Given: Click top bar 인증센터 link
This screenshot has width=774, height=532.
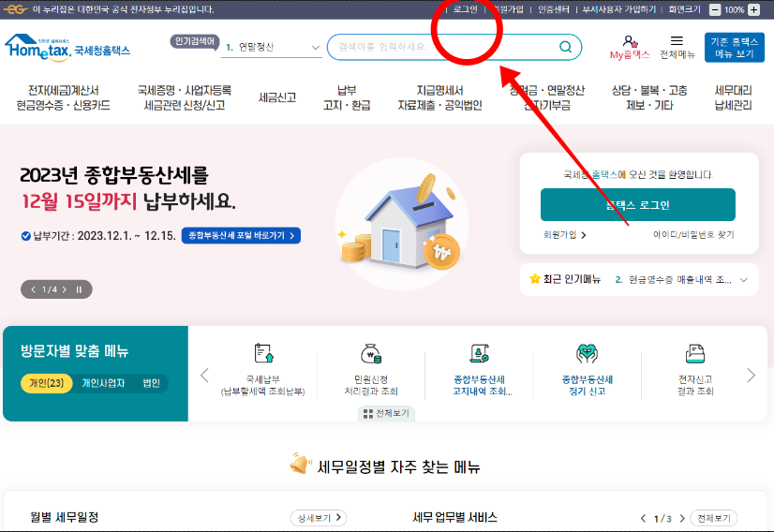Looking at the screenshot, I should point(554,9).
